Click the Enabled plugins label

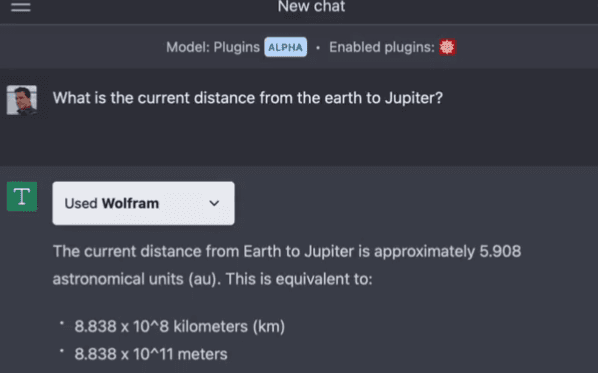click(382, 47)
